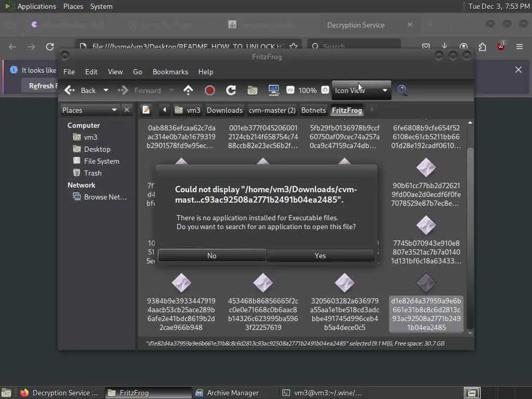The height and width of the screenshot is (399, 532).
Task: Select file 6fe6808b9cfe654f52…
Action: click(x=426, y=137)
